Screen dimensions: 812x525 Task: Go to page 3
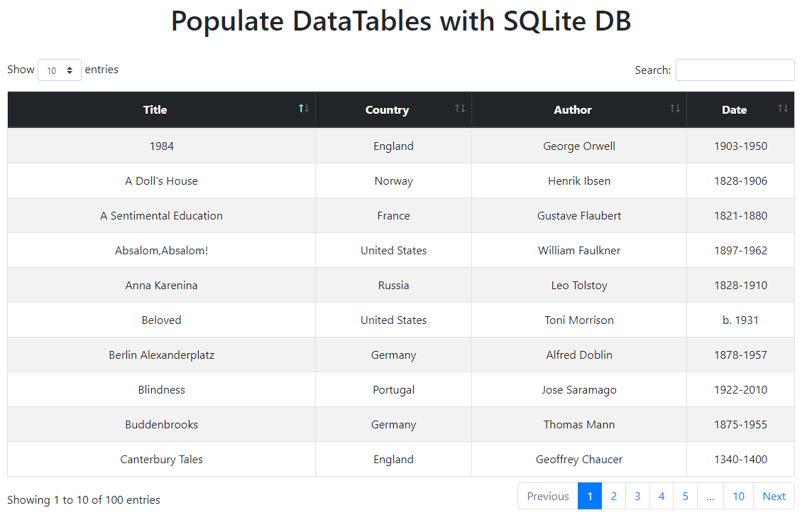tap(637, 496)
